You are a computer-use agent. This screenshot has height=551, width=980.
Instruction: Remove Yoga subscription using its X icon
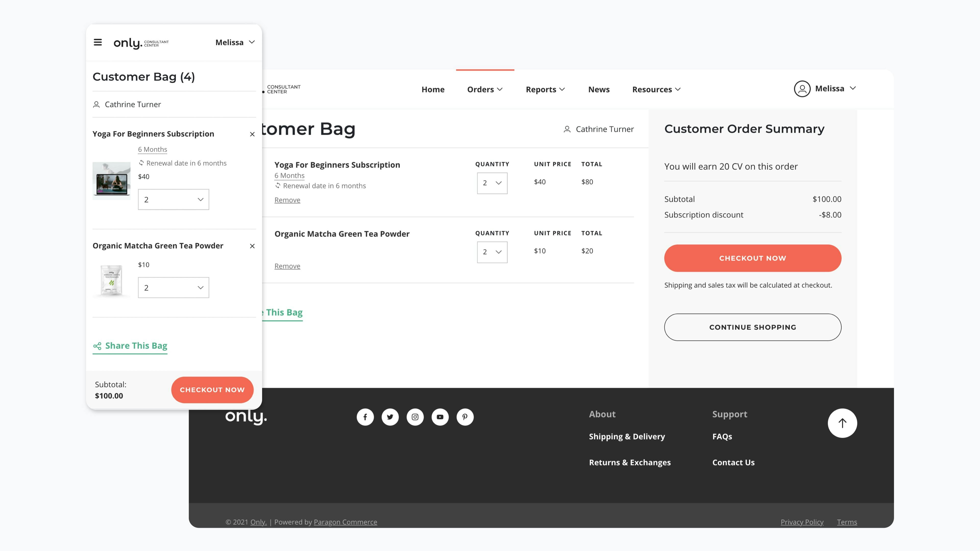(252, 134)
